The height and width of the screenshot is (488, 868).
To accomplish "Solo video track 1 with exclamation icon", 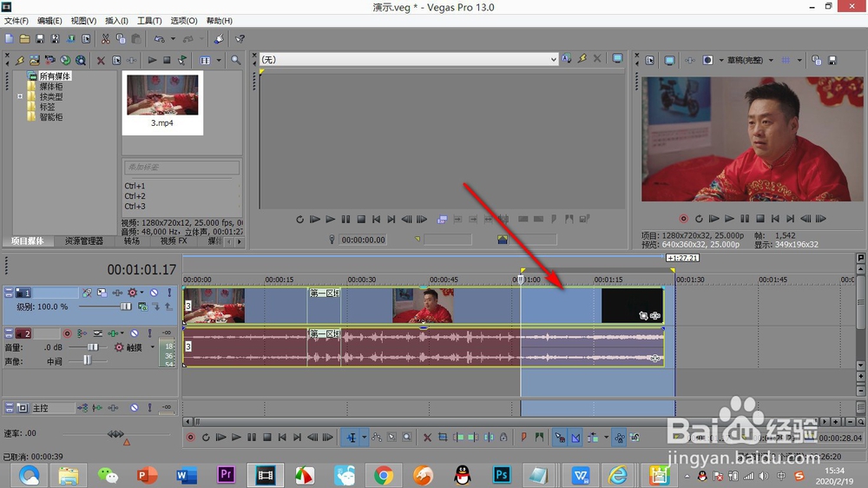I will click(169, 293).
